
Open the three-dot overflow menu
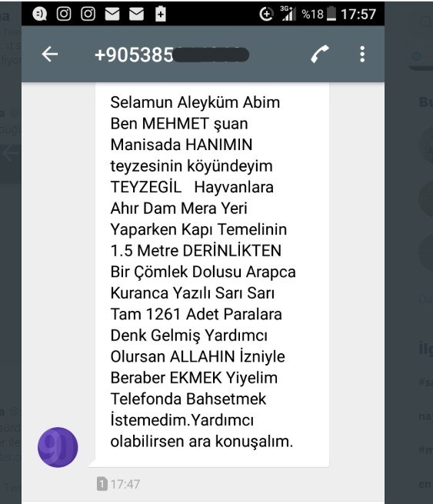pos(362,54)
